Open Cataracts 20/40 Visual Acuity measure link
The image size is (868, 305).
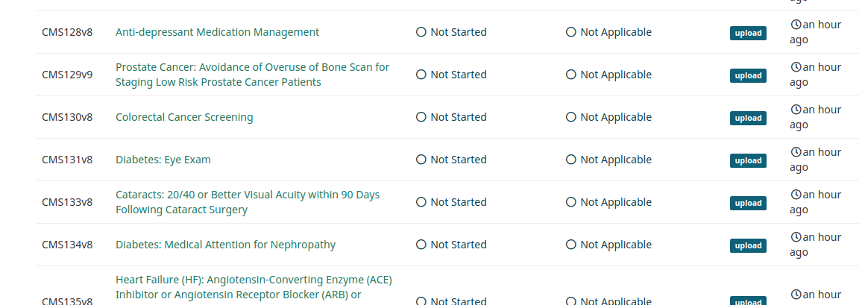pyautogui.click(x=248, y=202)
